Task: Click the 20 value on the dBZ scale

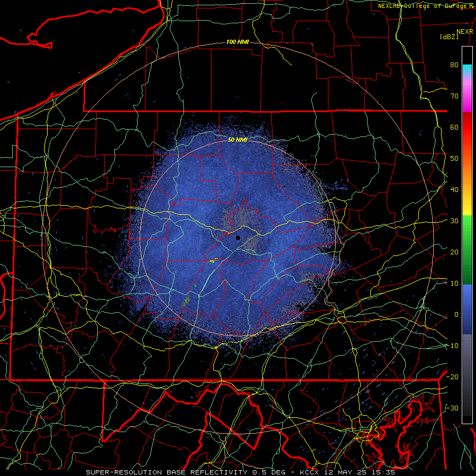Action: 454,252
